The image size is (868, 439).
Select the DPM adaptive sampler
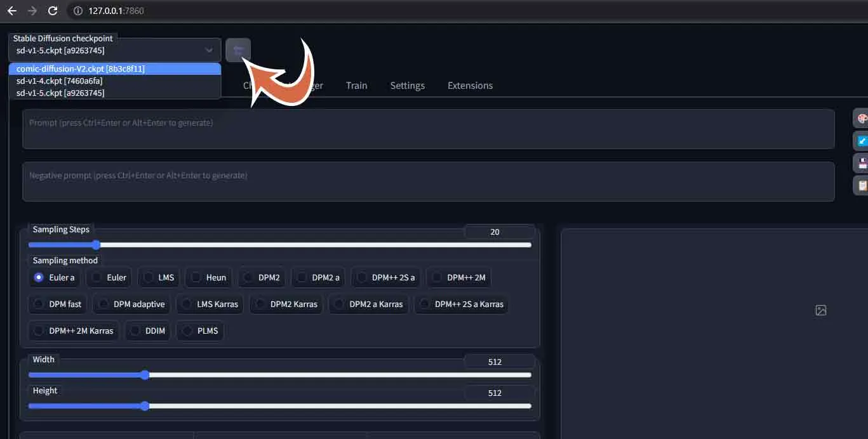[x=131, y=304]
